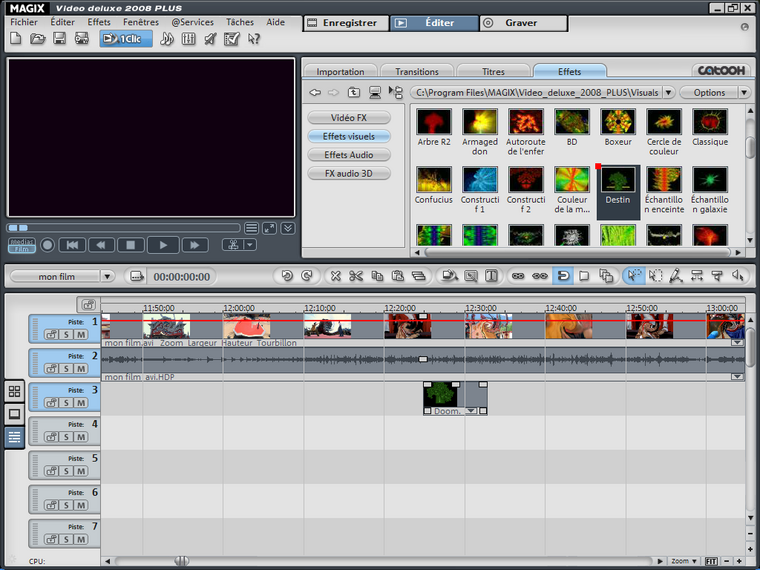Select the audio preview speaker mouse mode
Viewport: 760px width, 570px height.
(738, 276)
